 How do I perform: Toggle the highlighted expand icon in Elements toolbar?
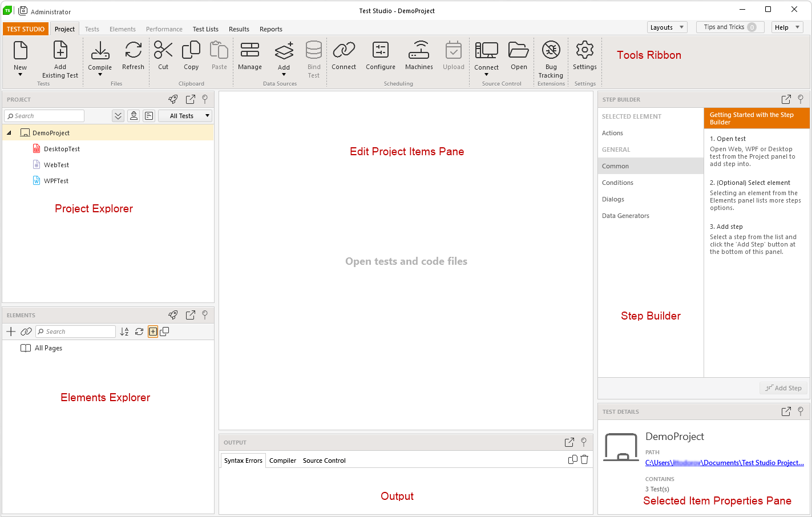[153, 332]
